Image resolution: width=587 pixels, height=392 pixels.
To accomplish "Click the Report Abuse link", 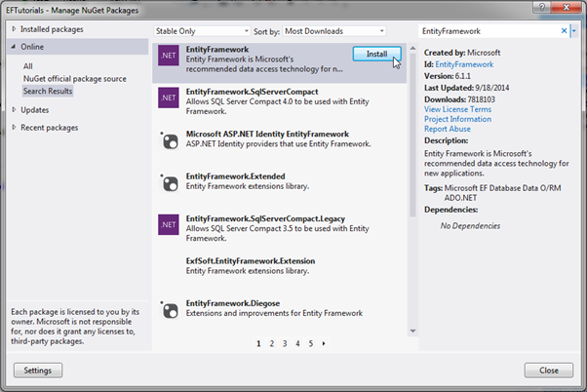I will pos(448,129).
